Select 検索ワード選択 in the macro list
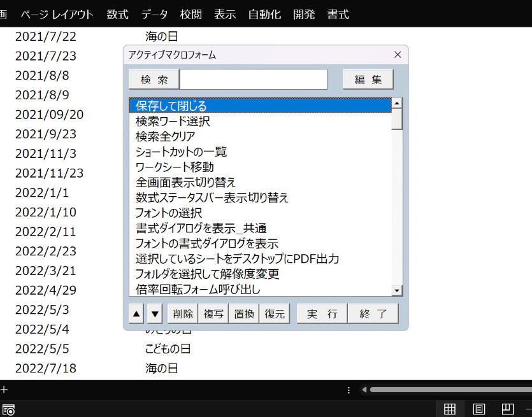 click(260, 121)
